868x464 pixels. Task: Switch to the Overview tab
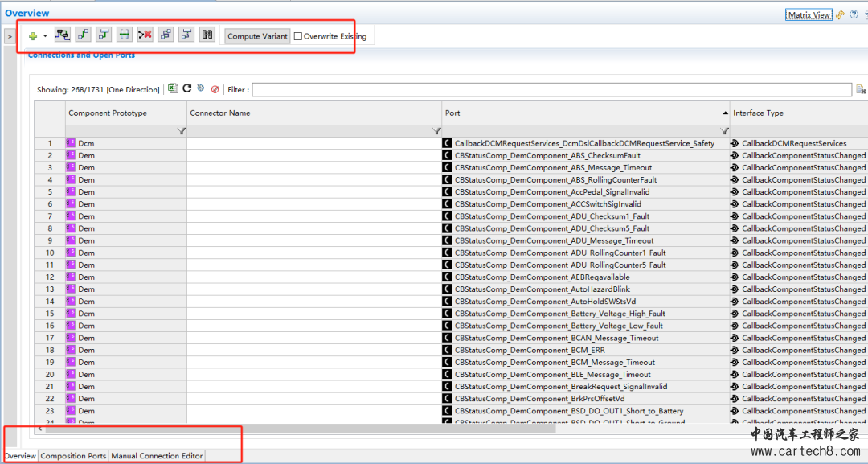point(20,456)
